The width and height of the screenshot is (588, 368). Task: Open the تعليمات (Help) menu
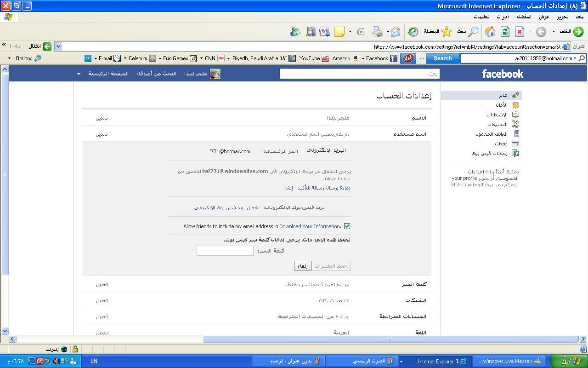481,17
